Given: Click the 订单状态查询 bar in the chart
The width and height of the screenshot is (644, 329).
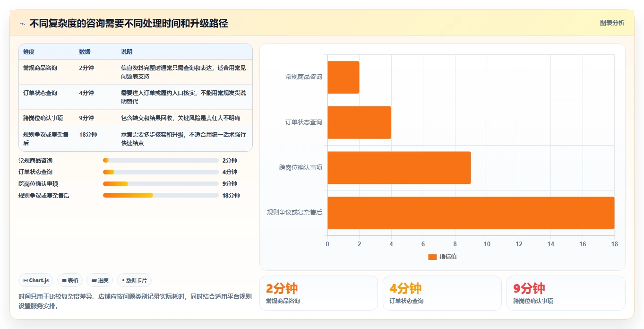Looking at the screenshot, I should (x=359, y=122).
